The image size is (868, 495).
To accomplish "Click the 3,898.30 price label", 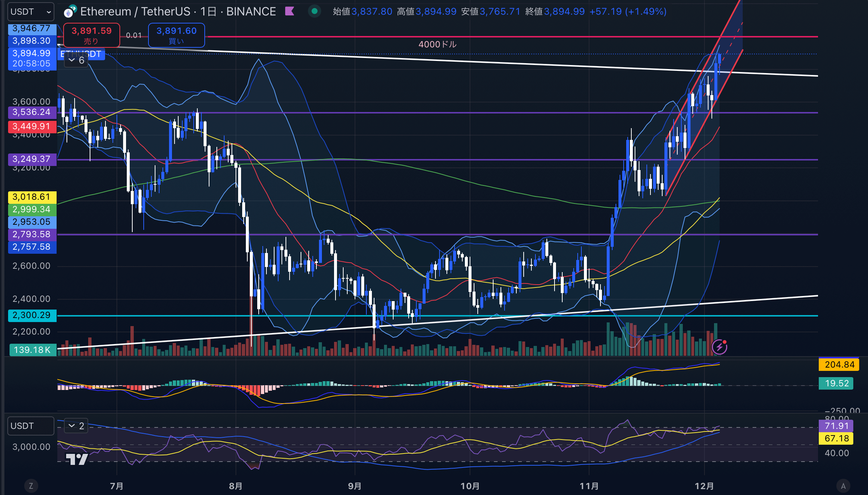I will (32, 41).
